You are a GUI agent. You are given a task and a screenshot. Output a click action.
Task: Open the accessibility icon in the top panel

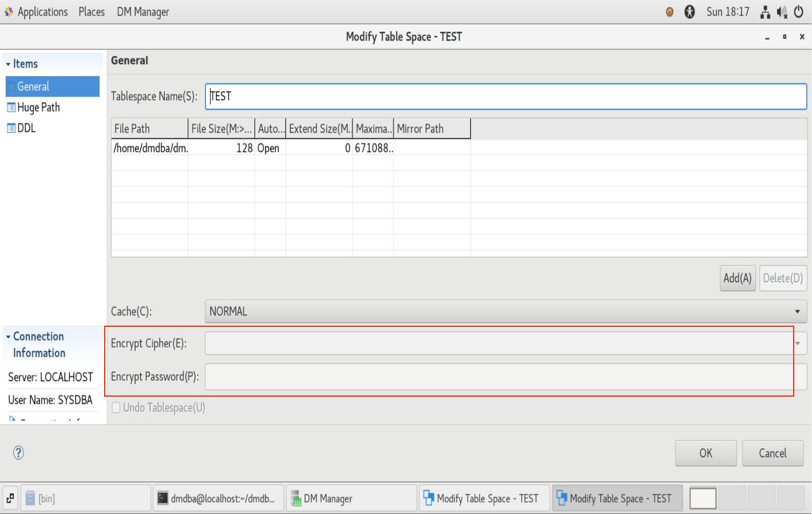click(x=690, y=12)
